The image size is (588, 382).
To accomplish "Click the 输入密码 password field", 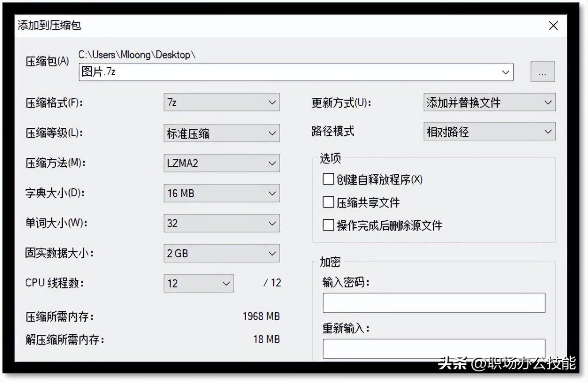I will 434,302.
